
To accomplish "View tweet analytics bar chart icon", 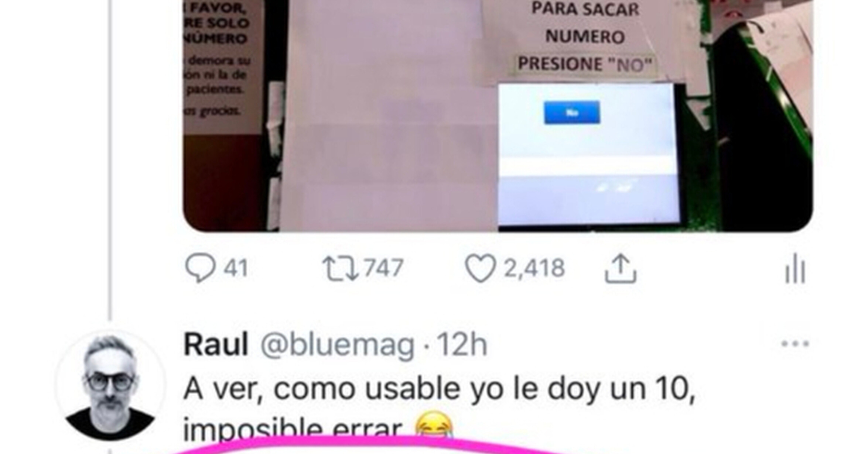I will click(x=795, y=269).
